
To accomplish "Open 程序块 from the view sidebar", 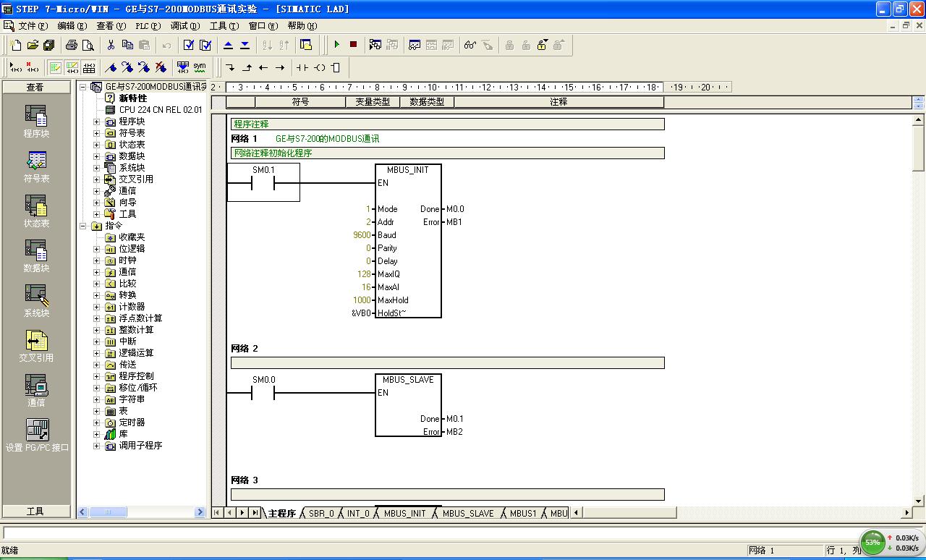I will (36, 121).
